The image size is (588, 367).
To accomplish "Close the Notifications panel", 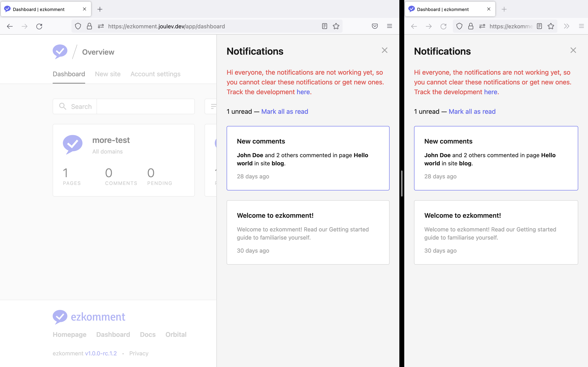I will tap(385, 50).
